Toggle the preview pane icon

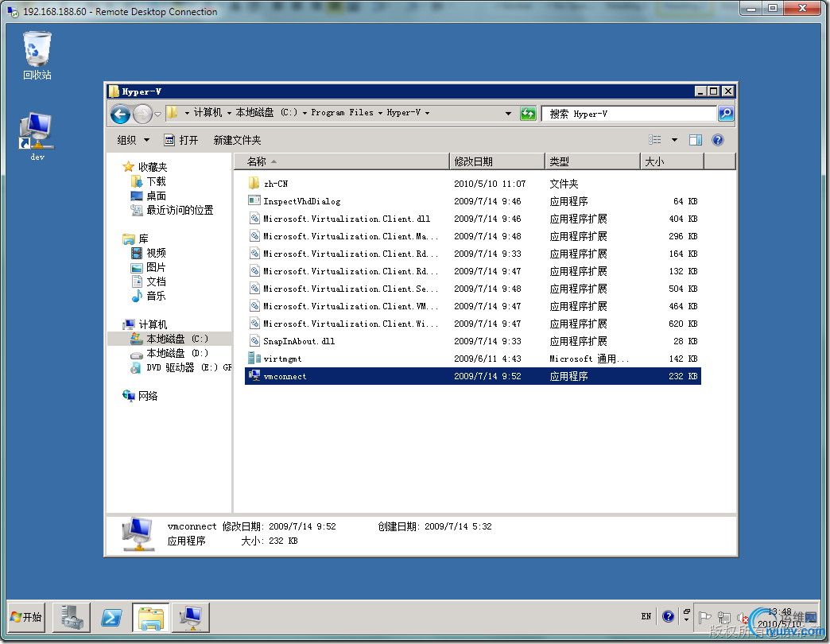tap(696, 140)
